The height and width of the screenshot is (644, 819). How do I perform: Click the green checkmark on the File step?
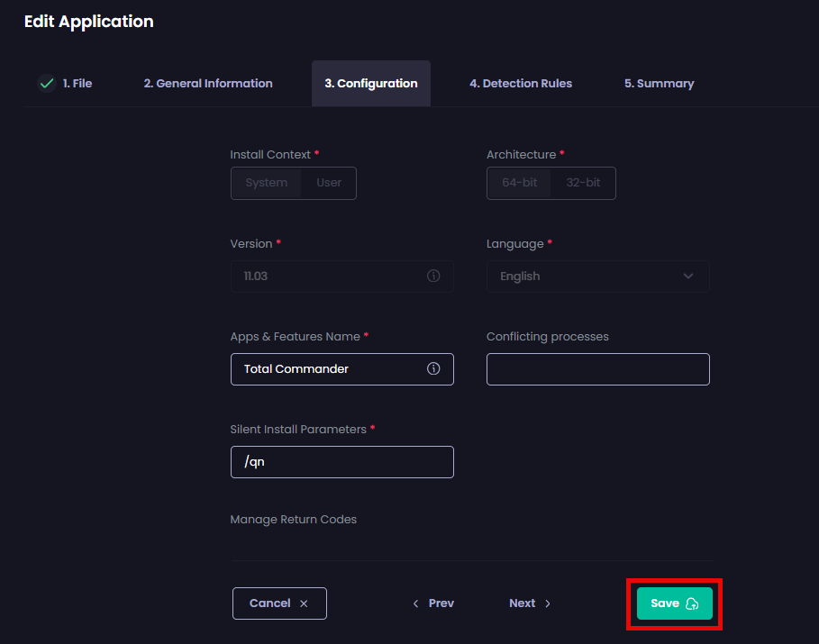pyautogui.click(x=46, y=83)
